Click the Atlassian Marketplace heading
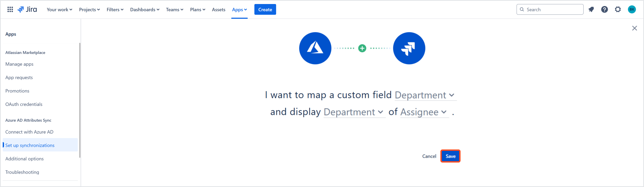644x187 pixels. click(x=25, y=53)
